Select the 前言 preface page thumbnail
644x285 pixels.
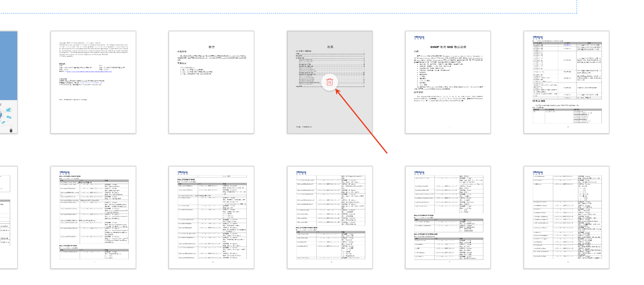pyautogui.click(x=211, y=82)
